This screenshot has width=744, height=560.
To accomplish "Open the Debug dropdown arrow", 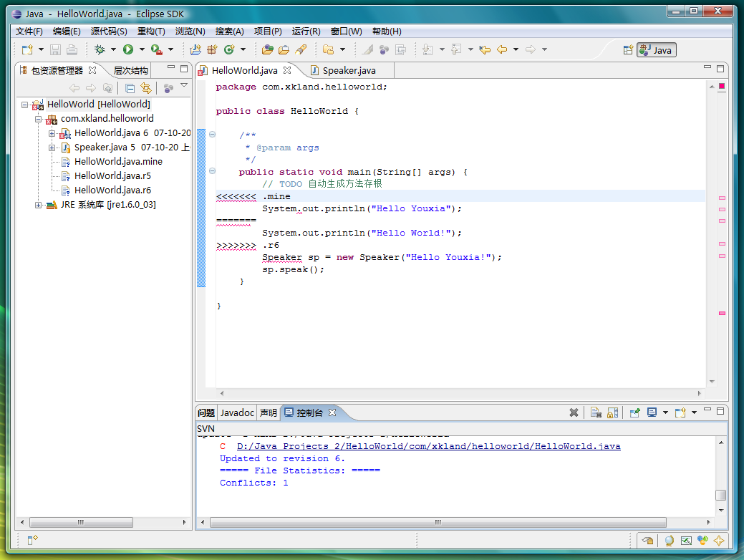I will coord(113,49).
